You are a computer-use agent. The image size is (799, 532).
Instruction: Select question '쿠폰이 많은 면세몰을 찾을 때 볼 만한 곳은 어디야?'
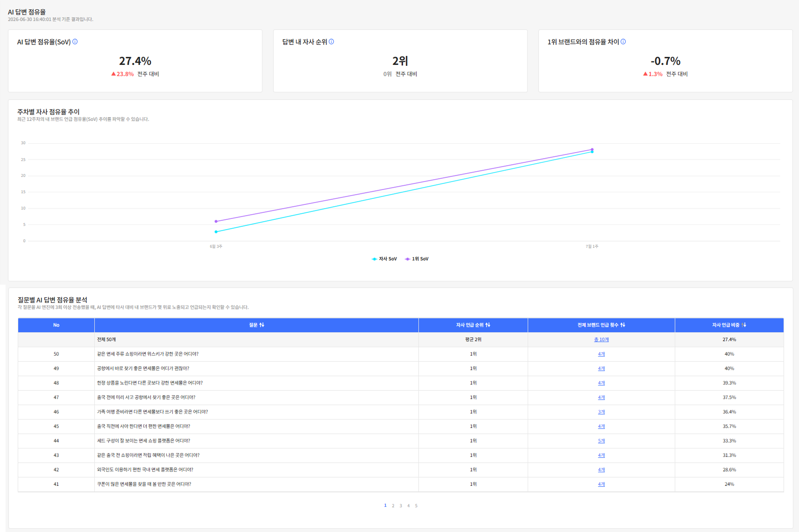144,484
